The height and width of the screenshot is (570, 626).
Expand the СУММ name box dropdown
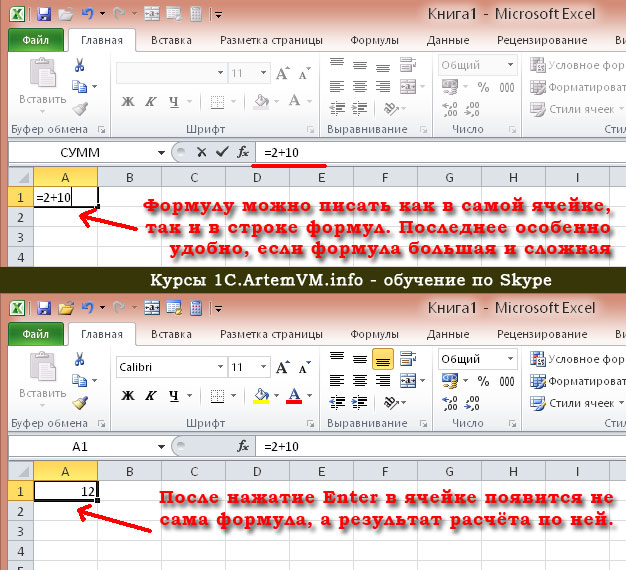[161, 152]
